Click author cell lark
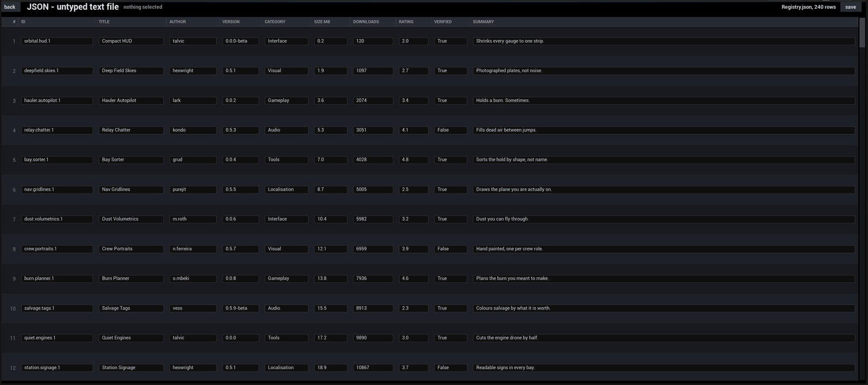 193,100
